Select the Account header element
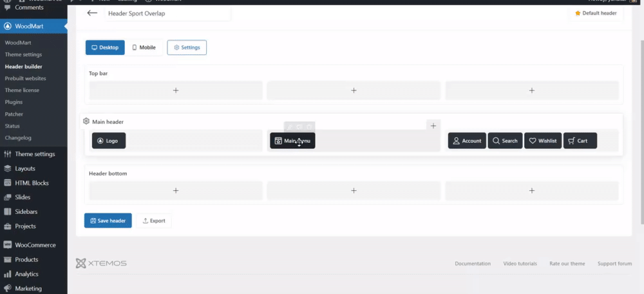 tap(467, 141)
